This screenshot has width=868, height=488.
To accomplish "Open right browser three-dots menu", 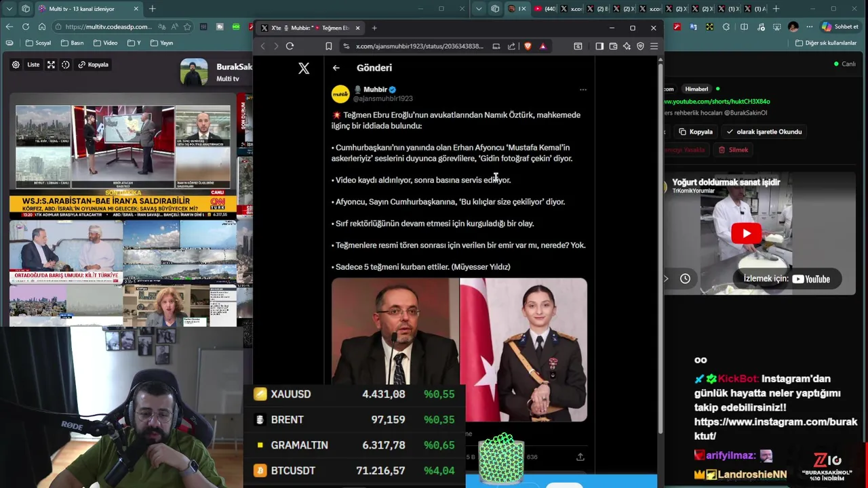I will [x=809, y=26].
